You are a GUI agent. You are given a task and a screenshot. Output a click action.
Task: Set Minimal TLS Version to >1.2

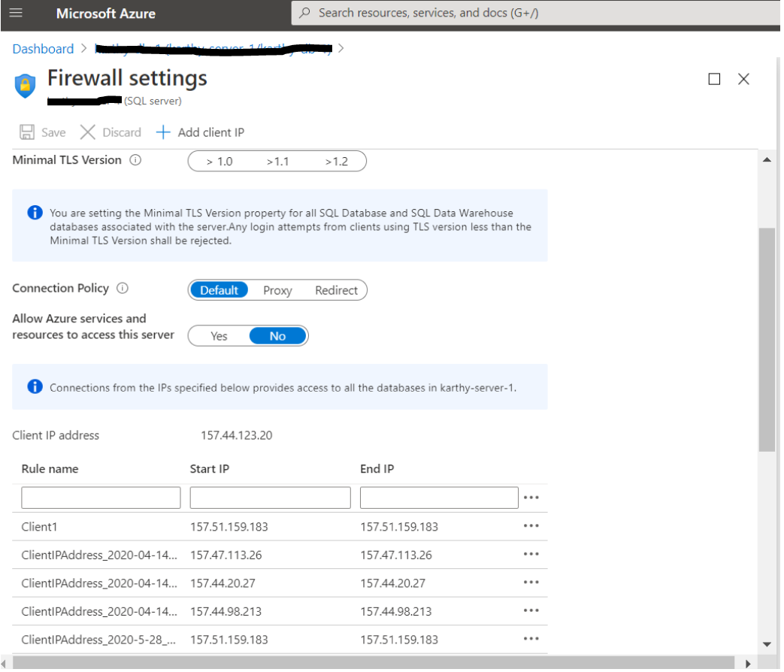click(337, 162)
